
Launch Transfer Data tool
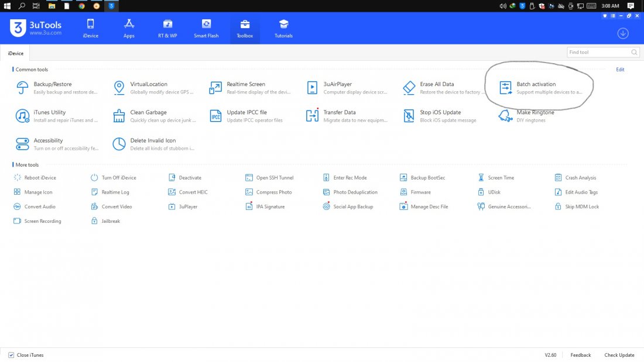[347, 116]
